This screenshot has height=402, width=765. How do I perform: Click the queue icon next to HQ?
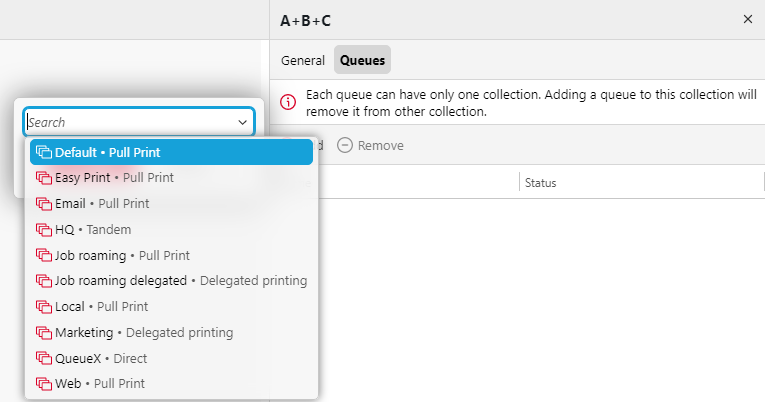pos(43,229)
